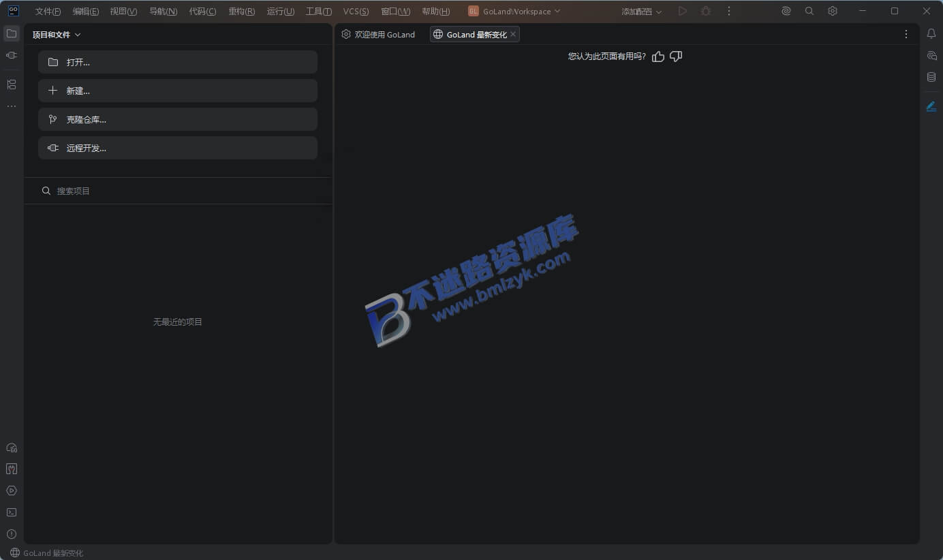Open the 工具(T) menu
This screenshot has width=943, height=560.
[319, 12]
